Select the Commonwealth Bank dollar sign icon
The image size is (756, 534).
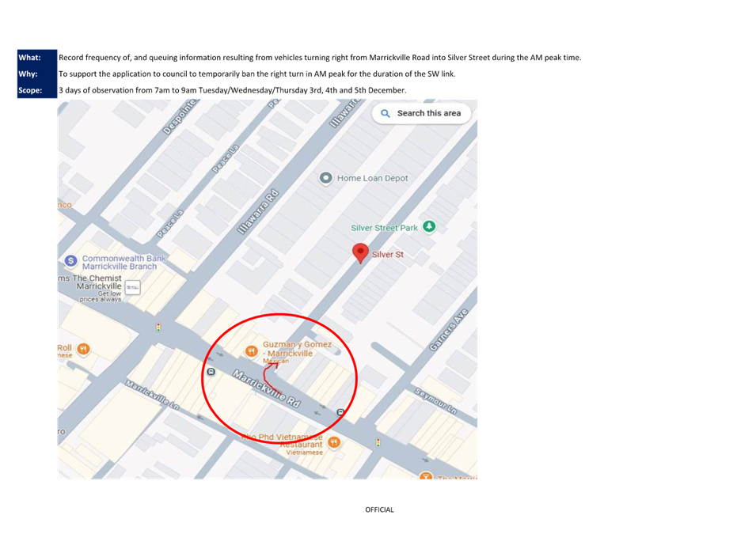(x=71, y=261)
